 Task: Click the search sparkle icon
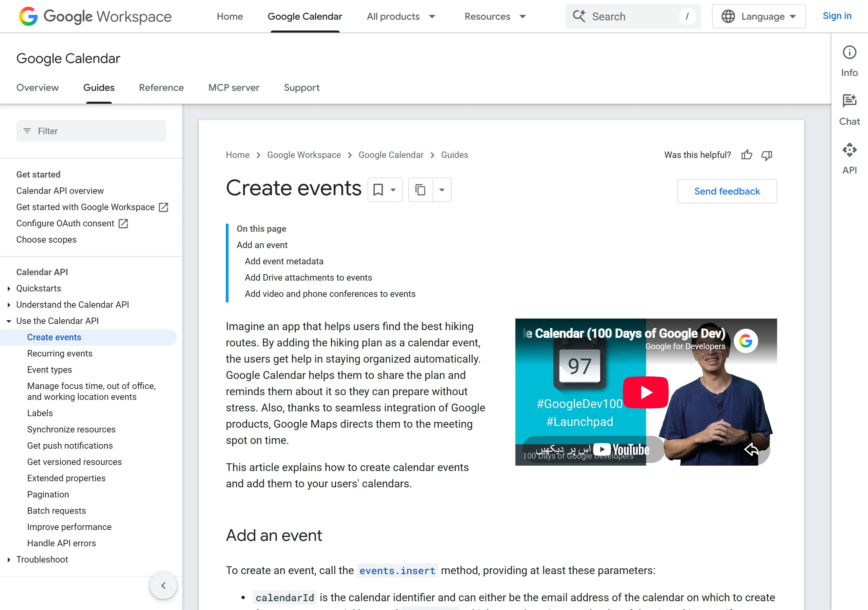pyautogui.click(x=579, y=16)
